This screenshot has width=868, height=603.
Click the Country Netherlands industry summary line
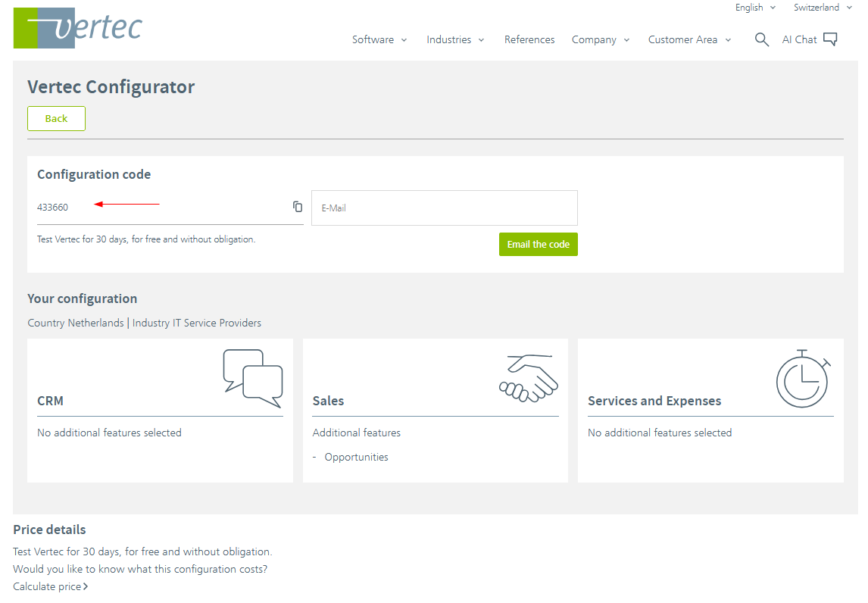pos(145,323)
